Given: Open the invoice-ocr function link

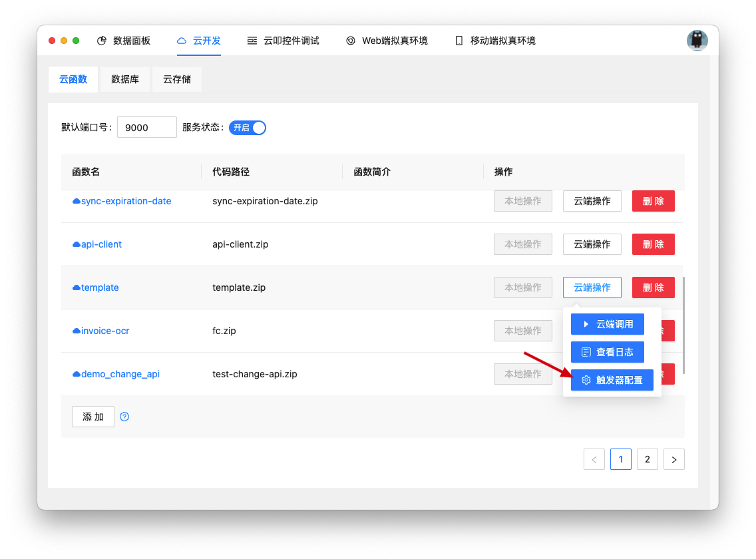Looking at the screenshot, I should point(104,331).
